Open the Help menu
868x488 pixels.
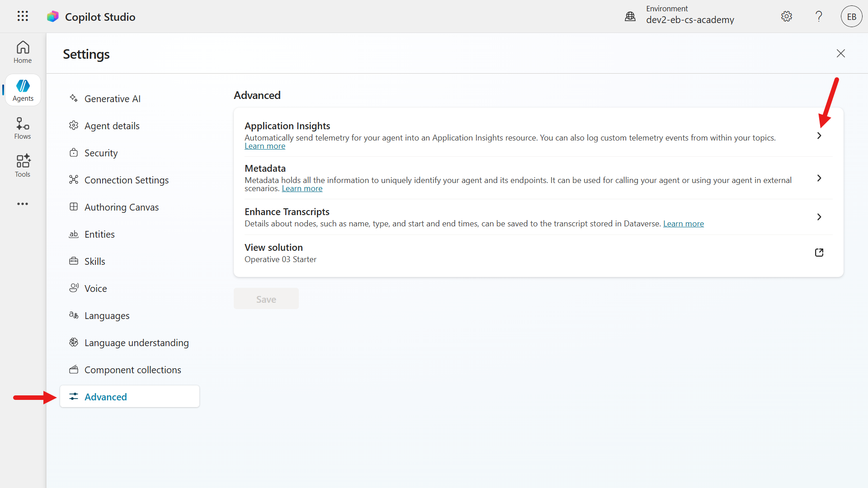coord(818,16)
